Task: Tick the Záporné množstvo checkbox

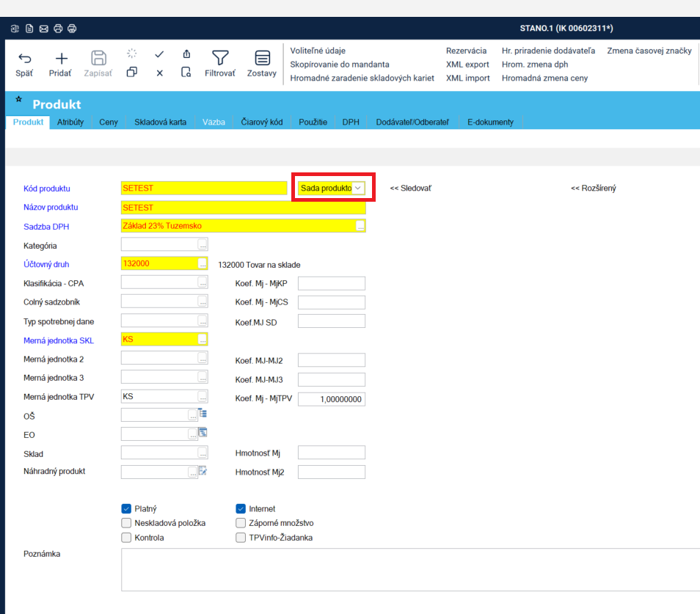Action: point(241,523)
